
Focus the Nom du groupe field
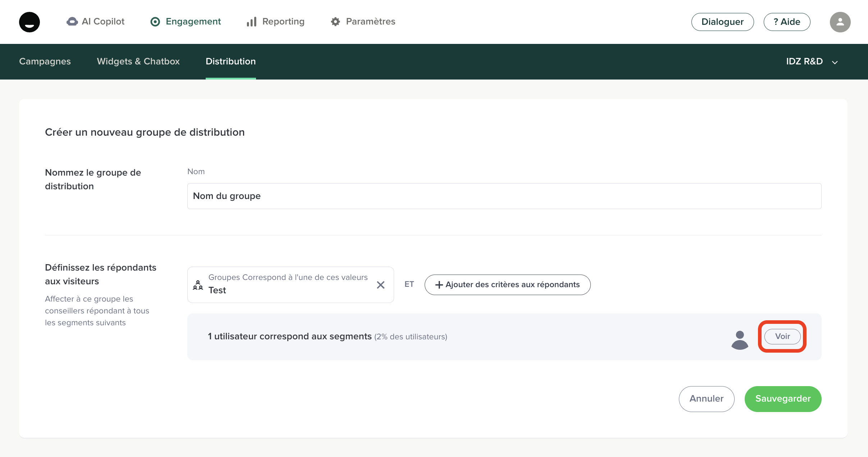pos(504,196)
